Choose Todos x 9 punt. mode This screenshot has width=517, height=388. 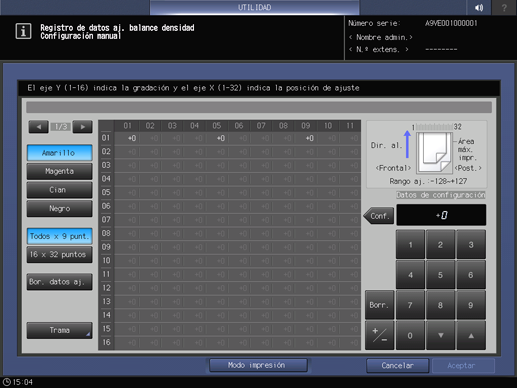pos(59,236)
